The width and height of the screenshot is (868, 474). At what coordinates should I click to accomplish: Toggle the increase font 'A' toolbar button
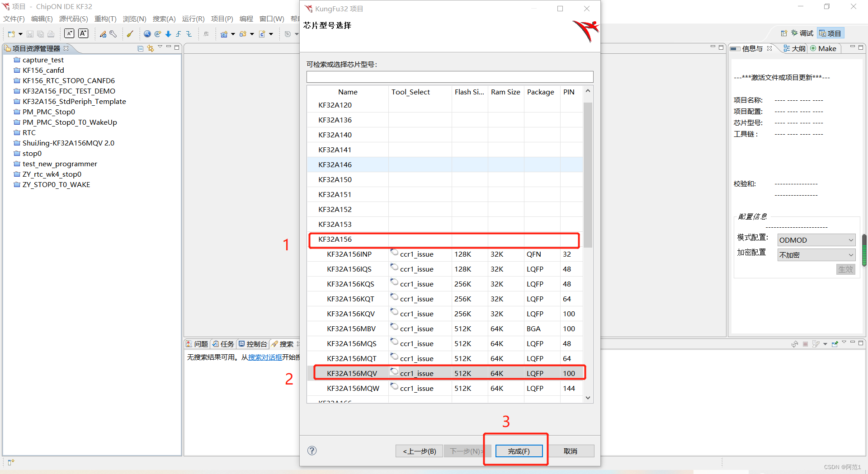[83, 33]
